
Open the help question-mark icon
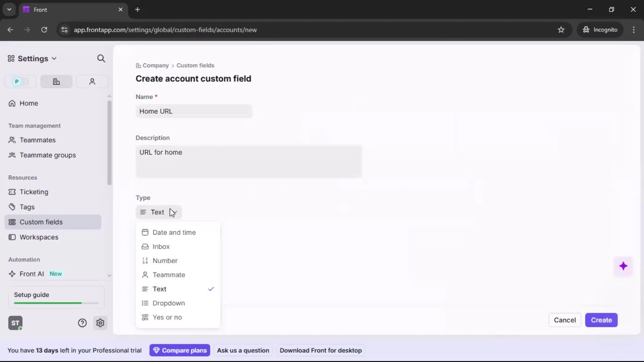coord(83,323)
